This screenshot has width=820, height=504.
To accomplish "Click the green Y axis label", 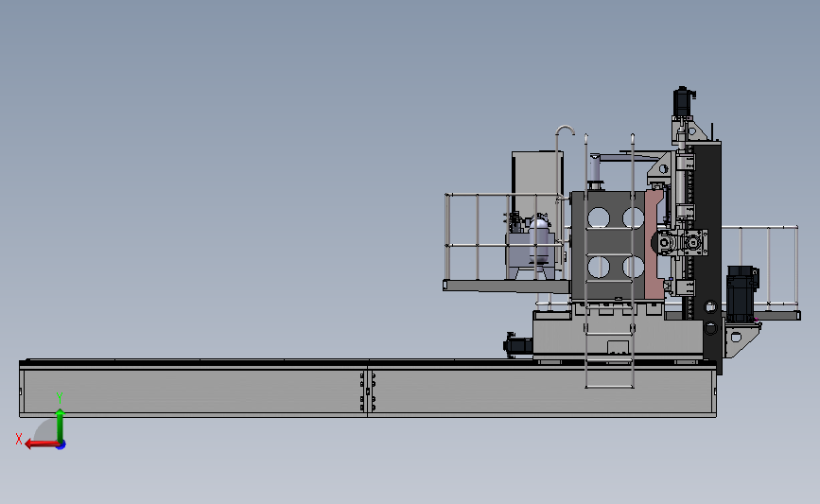I will pyautogui.click(x=60, y=399).
